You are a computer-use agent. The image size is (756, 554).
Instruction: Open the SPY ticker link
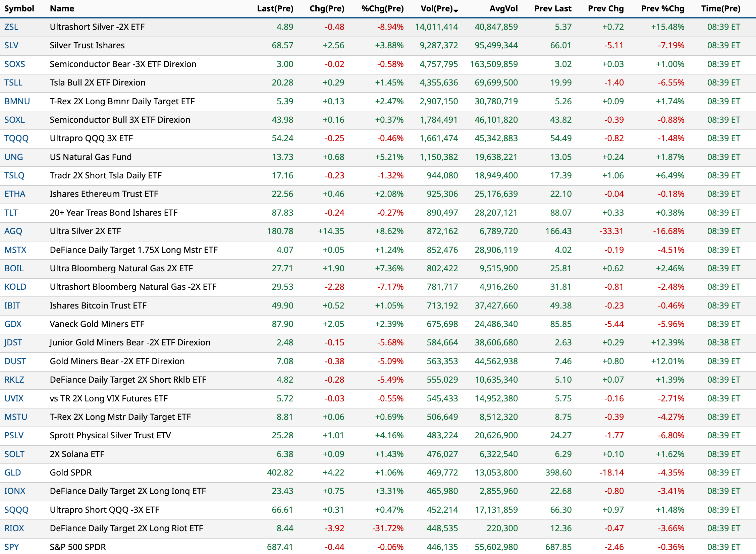coord(12,547)
